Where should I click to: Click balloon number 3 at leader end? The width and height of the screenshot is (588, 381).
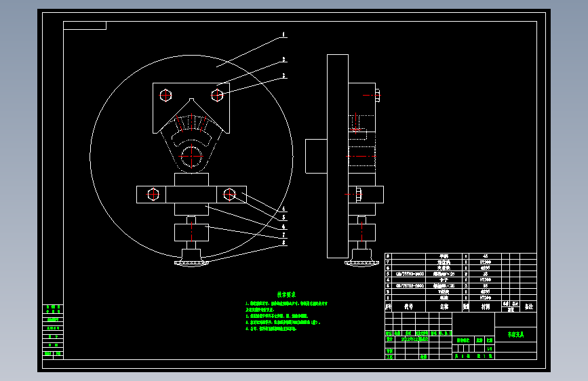[284, 76]
